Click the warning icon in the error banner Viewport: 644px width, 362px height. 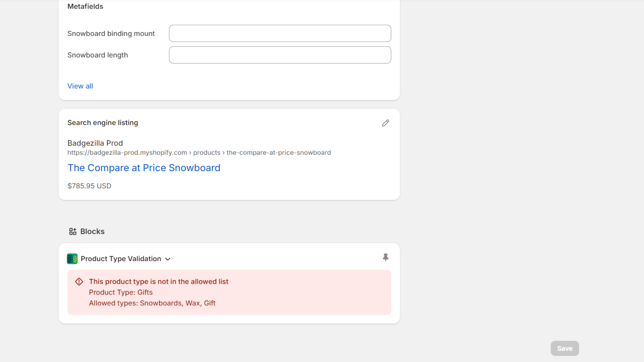click(x=79, y=282)
